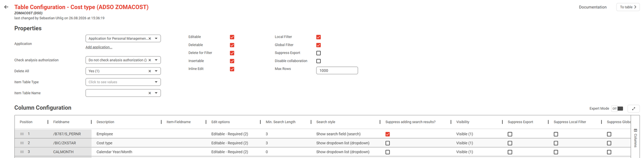This screenshot has height=158, width=644.
Task: Open the Item Table Type dropdown
Action: (123, 82)
